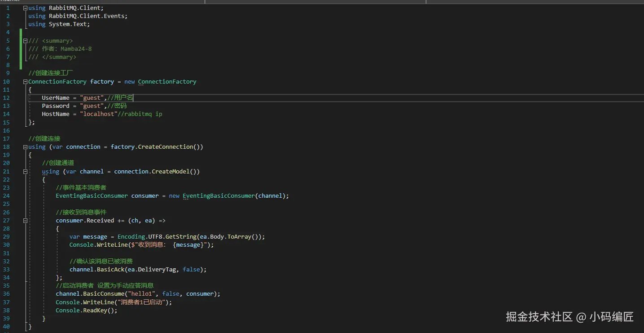Click the "消费者1已启动" string

(x=141, y=302)
